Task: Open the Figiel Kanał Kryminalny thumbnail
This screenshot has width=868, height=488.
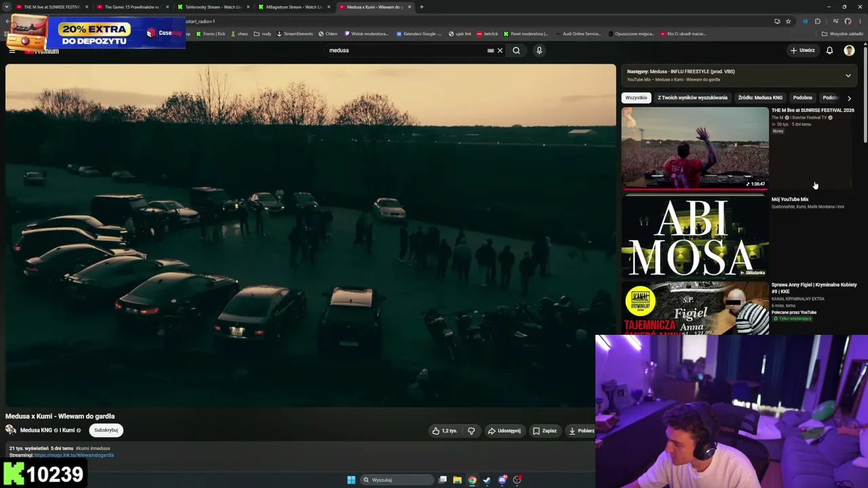Action: click(695, 308)
